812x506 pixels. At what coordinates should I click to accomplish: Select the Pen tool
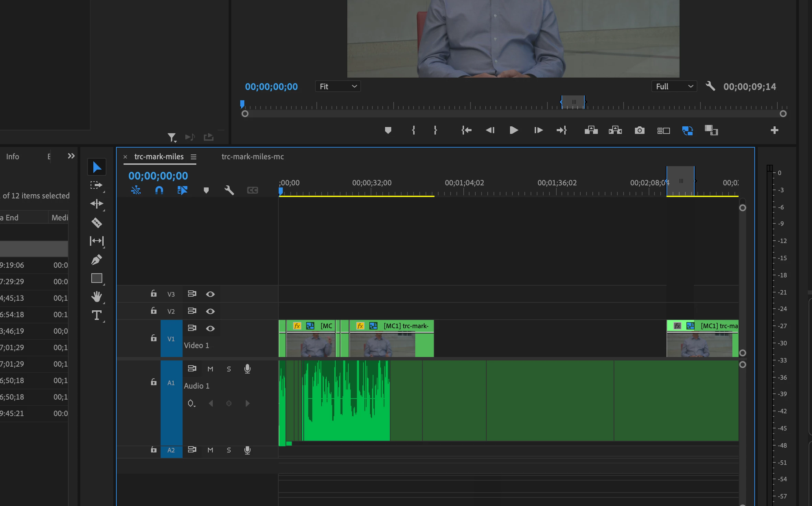click(96, 260)
